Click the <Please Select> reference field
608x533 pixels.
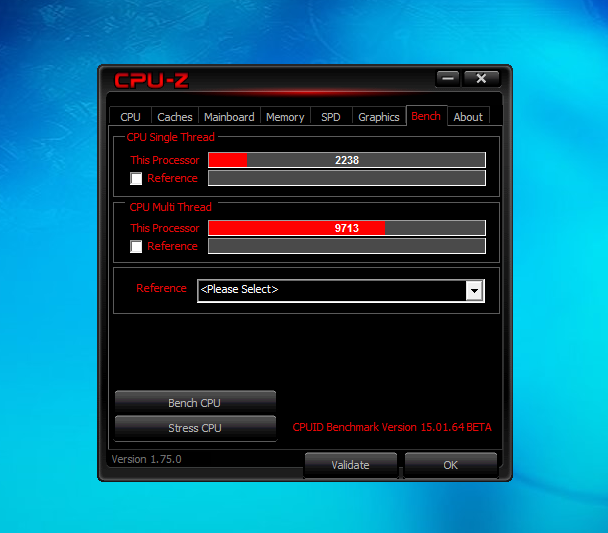coord(341,290)
